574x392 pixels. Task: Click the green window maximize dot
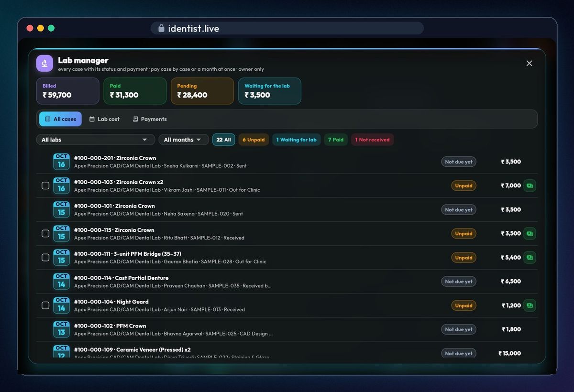(51, 28)
